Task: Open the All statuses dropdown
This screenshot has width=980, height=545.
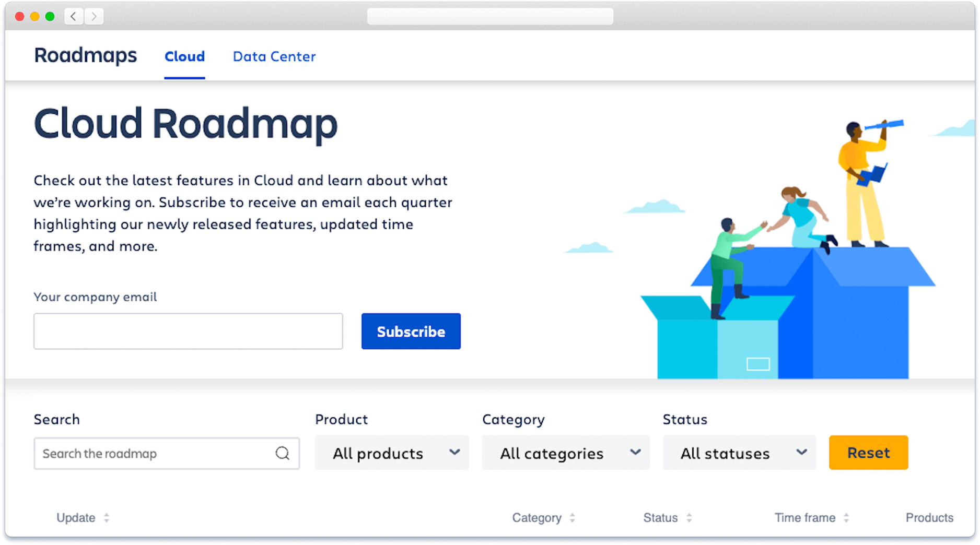Action: coord(739,453)
